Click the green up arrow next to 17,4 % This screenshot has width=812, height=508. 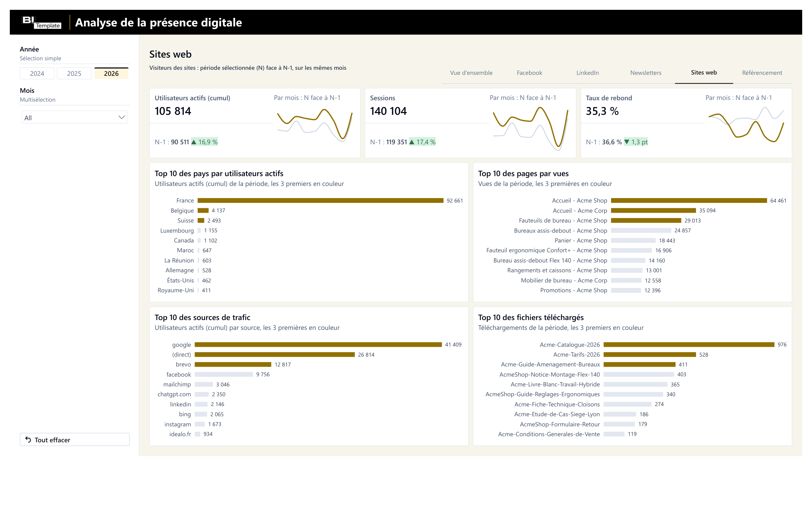(412, 142)
